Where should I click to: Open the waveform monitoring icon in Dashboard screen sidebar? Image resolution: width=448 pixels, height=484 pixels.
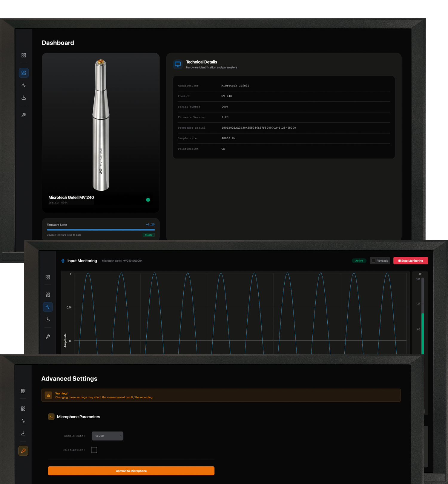[x=24, y=85]
